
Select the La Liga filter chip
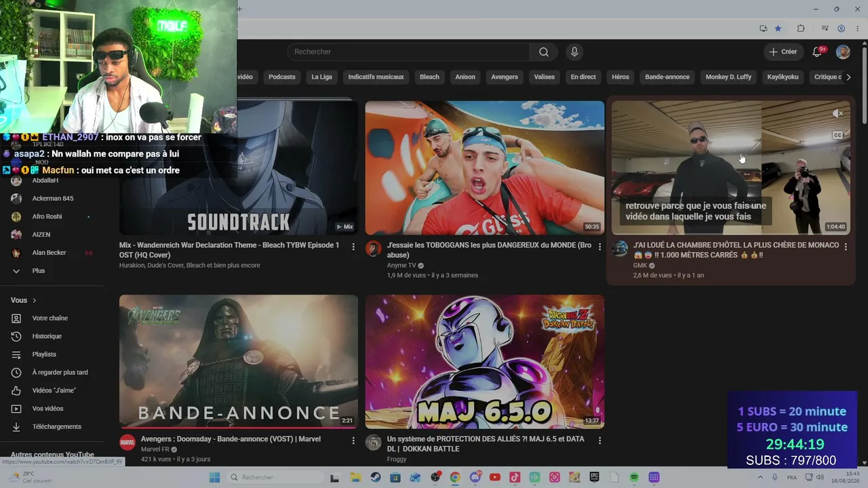321,77
